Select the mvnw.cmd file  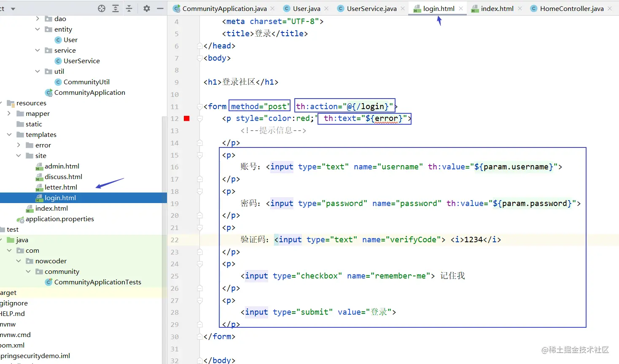click(x=15, y=335)
